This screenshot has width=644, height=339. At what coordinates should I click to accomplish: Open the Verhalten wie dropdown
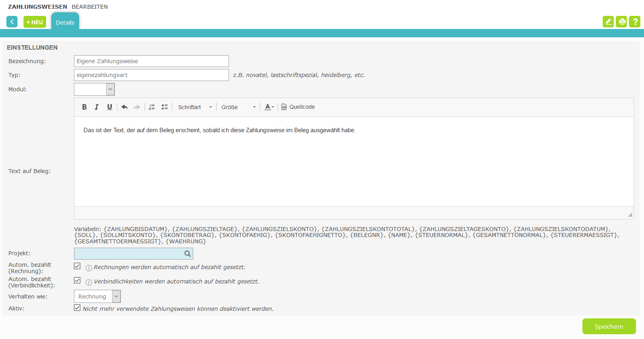[x=97, y=296]
